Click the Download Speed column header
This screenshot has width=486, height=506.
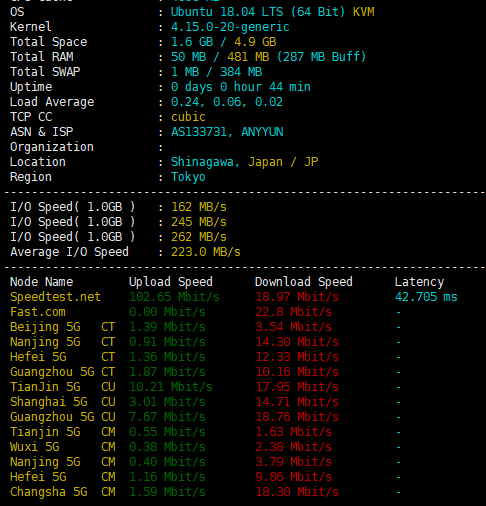pos(304,282)
